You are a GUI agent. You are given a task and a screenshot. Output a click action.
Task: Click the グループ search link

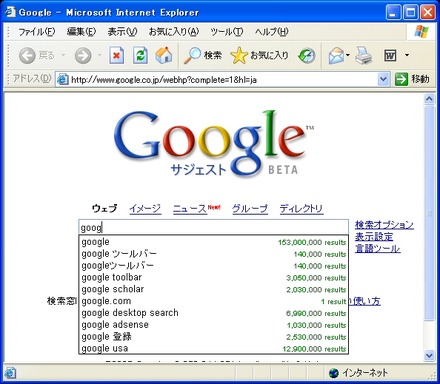250,209
